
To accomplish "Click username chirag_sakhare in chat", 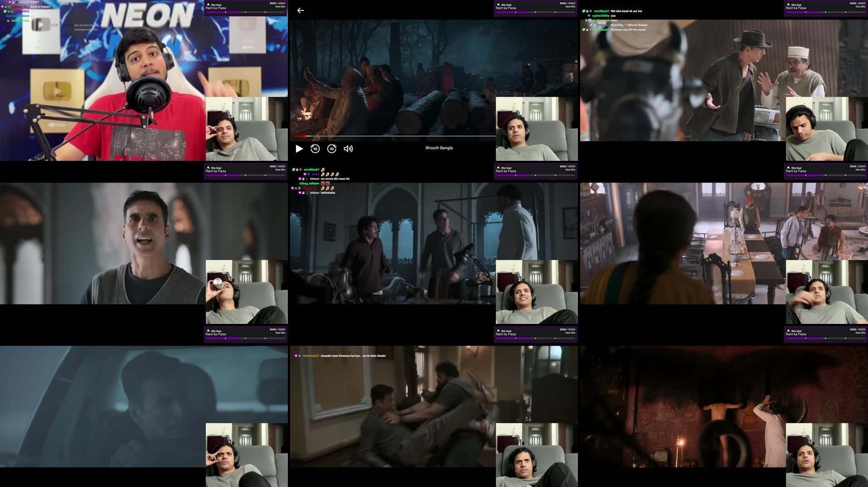I will coord(309,183).
